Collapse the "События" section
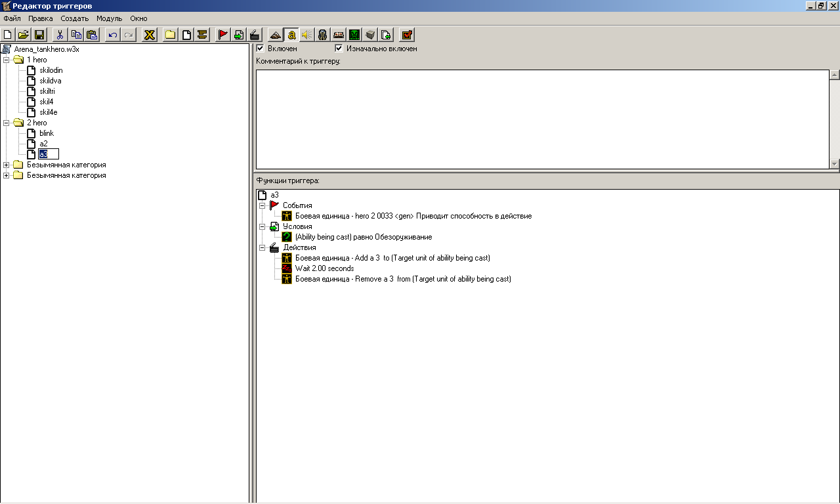The image size is (840, 504). [262, 205]
